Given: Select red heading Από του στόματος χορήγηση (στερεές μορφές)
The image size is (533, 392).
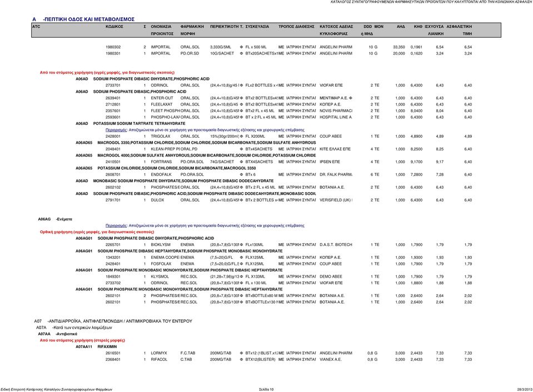Looking at the screenshot, I should tap(82, 340).
